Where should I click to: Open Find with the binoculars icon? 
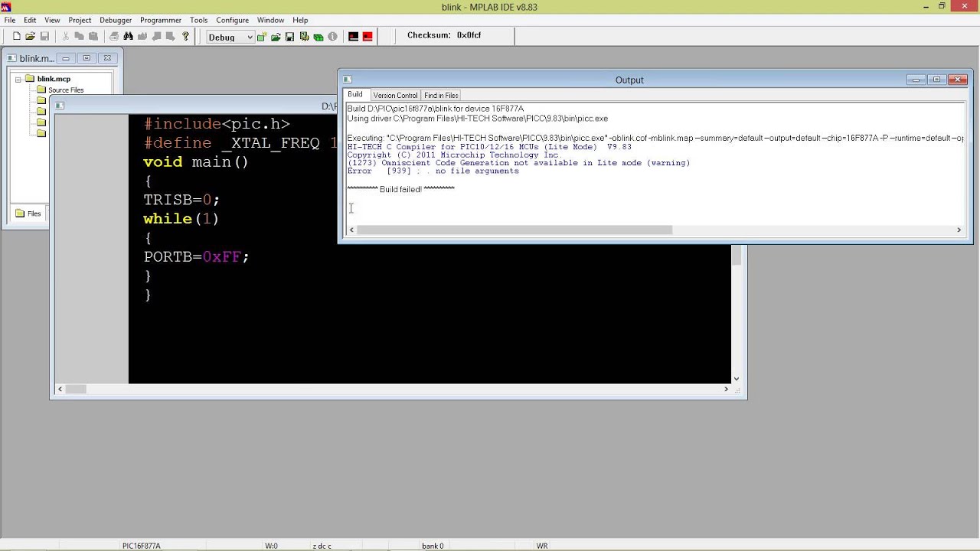coord(128,36)
